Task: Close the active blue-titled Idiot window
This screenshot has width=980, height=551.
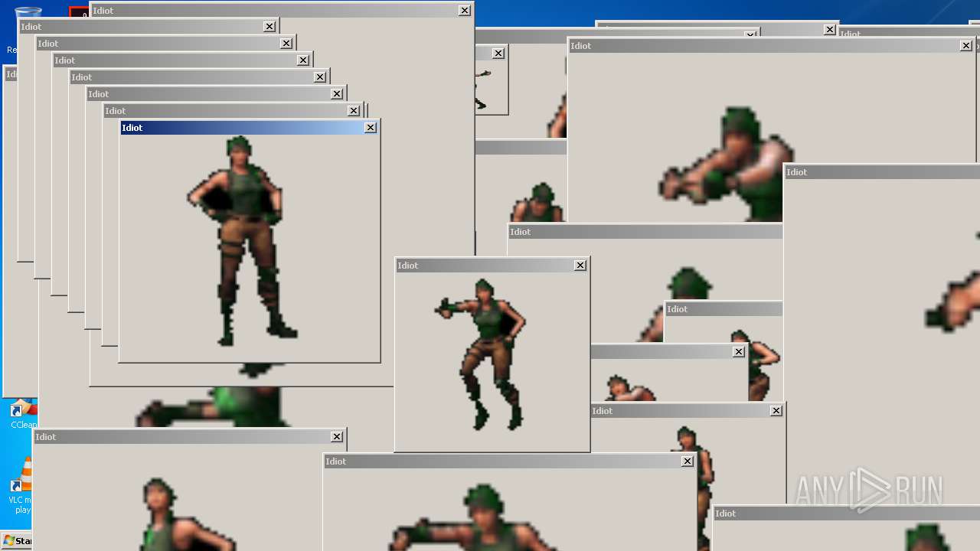Action: click(x=371, y=128)
